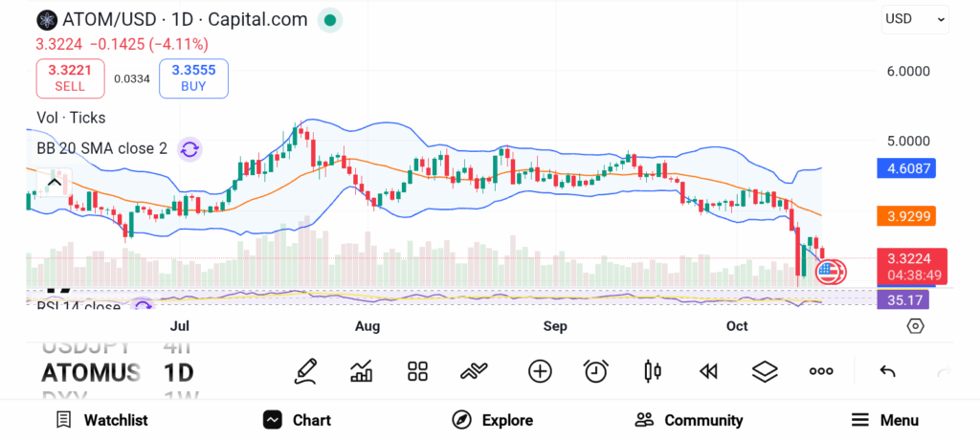Open the USD currency dropdown

point(915,18)
